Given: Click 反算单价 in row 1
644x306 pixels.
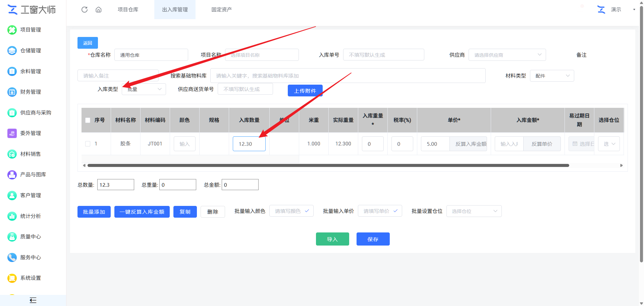Looking at the screenshot, I should point(542,144).
